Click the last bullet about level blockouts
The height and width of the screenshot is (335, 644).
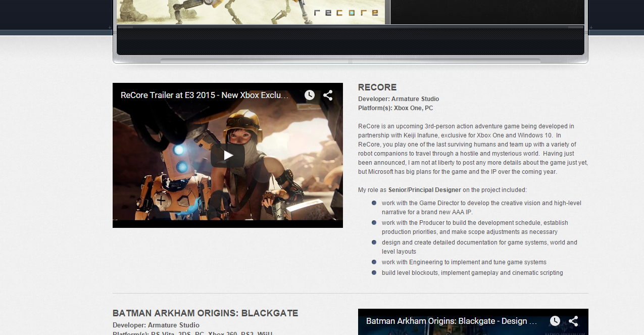[472, 273]
